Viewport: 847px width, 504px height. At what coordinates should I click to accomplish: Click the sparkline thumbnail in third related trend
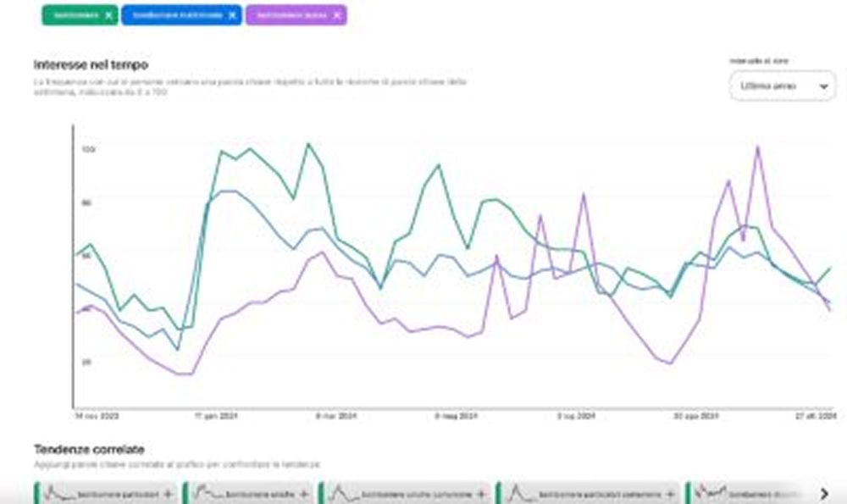coord(342,492)
